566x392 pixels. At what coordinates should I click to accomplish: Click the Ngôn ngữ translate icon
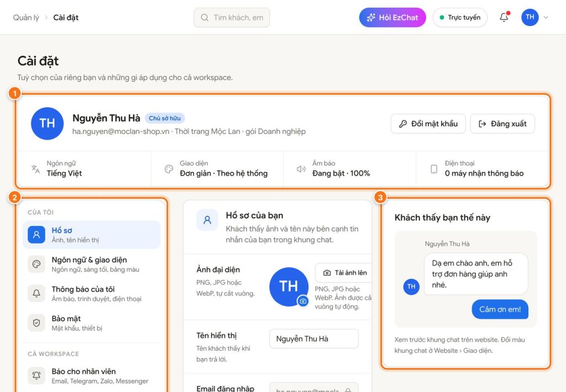pos(35,169)
